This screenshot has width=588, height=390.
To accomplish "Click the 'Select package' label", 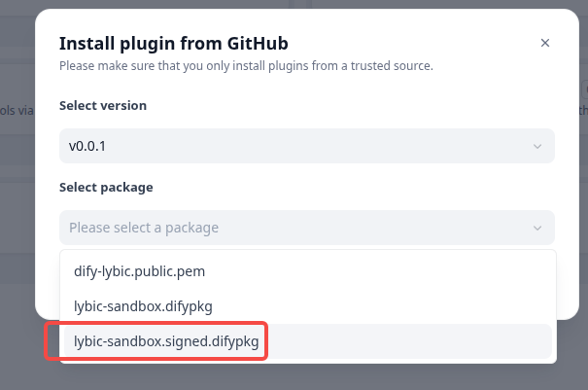I will [x=106, y=187].
